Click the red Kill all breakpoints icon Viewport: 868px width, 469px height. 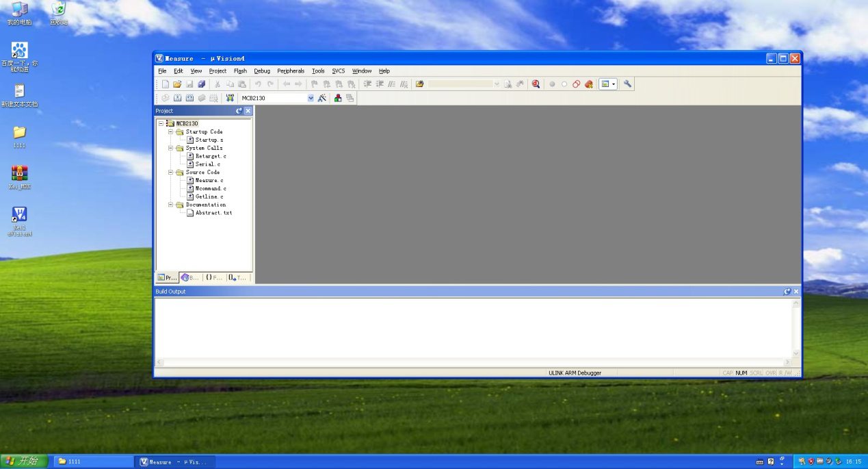tap(588, 84)
